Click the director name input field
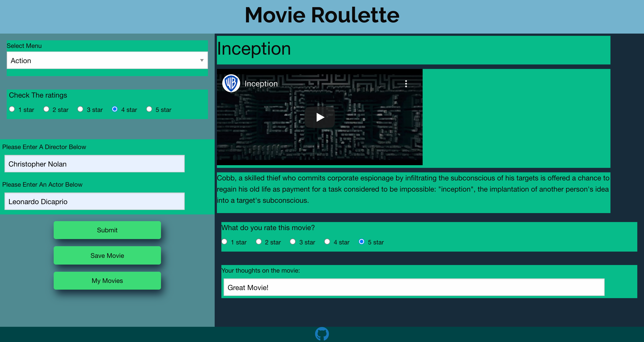The width and height of the screenshot is (644, 342). click(x=94, y=163)
